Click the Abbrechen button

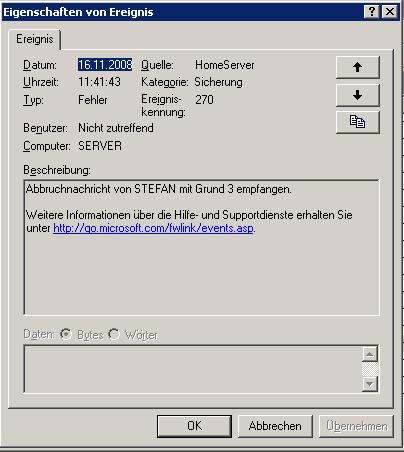[x=275, y=426]
